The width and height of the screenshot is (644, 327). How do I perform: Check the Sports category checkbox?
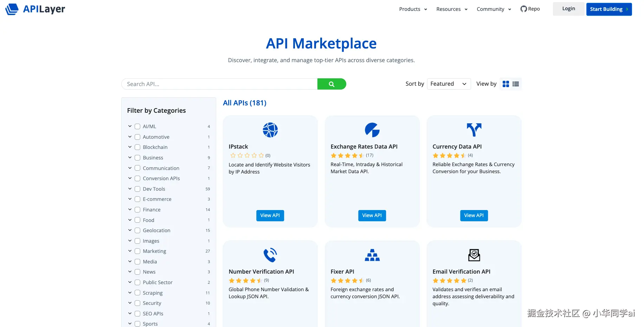pyautogui.click(x=137, y=324)
